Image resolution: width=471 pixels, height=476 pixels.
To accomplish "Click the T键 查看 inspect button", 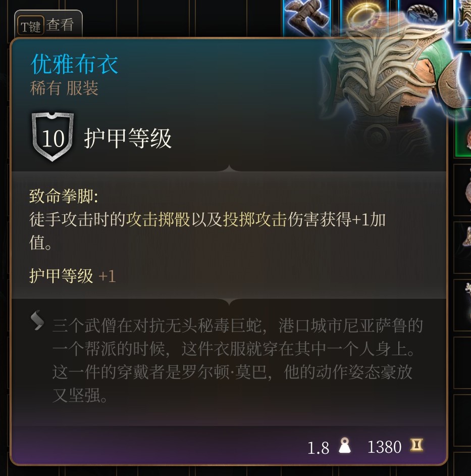I will click(48, 24).
